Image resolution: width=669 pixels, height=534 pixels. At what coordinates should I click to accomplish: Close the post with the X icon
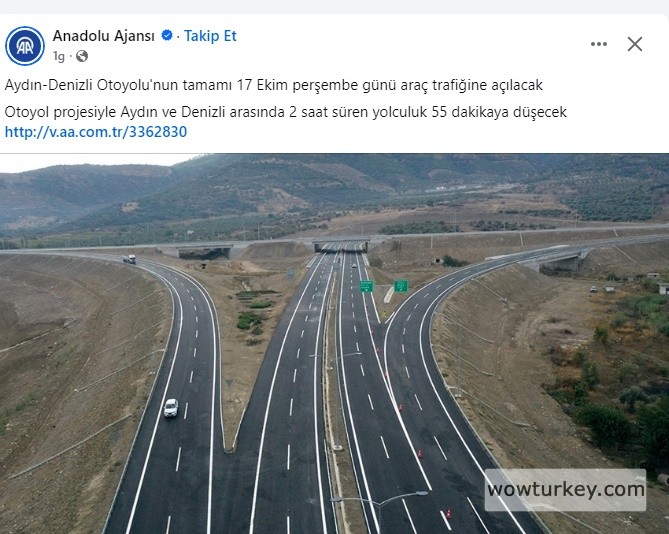click(x=635, y=44)
